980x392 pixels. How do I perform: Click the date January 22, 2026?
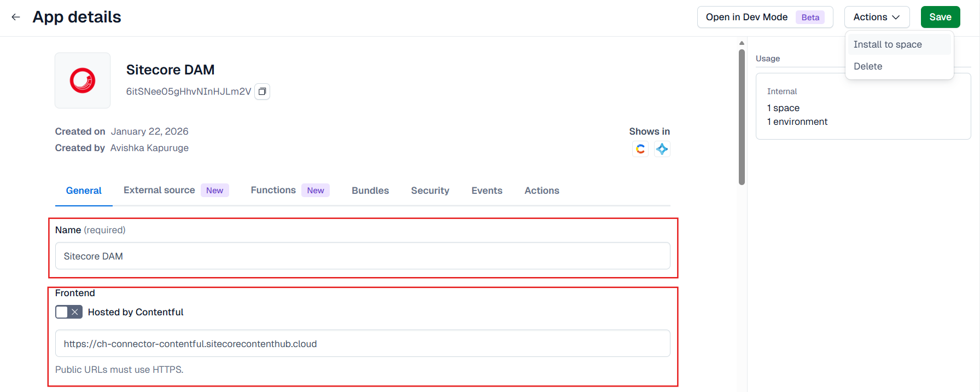tap(150, 131)
